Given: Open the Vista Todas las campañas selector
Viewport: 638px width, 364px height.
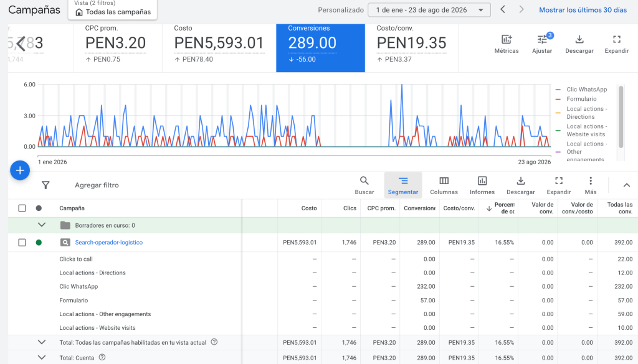Looking at the screenshot, I should click(113, 9).
